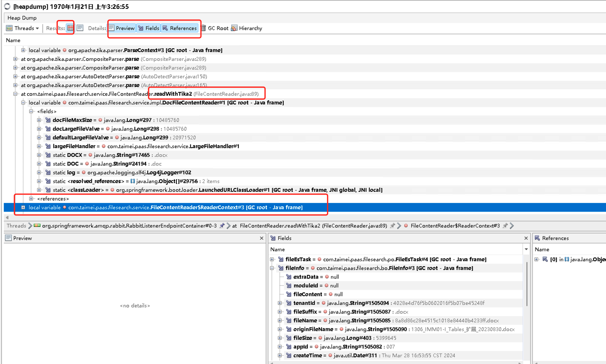Collapse the fileInfo field node

272,268
